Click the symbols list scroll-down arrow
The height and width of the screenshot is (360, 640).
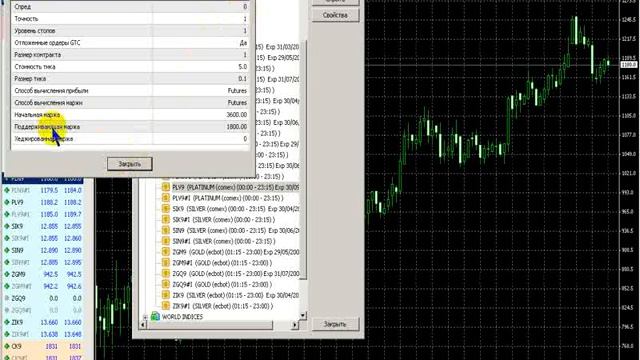(303, 316)
